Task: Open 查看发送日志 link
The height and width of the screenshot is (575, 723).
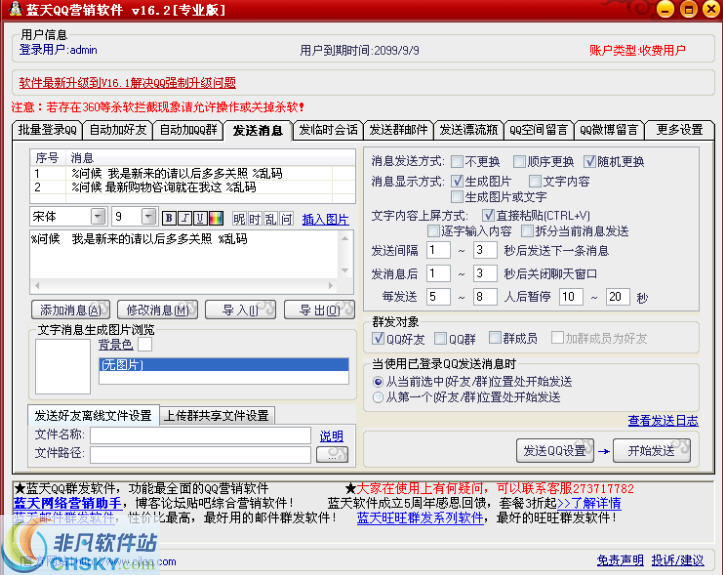Action: pos(663,421)
